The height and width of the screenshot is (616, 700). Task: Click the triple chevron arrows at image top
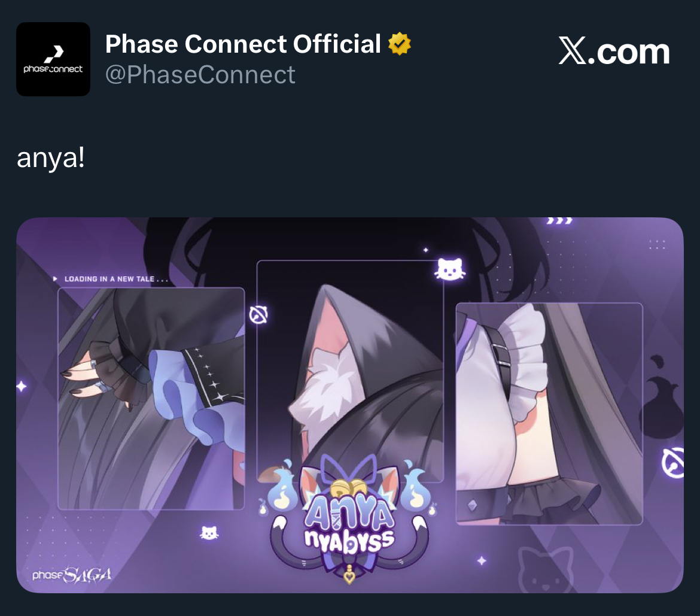559,221
